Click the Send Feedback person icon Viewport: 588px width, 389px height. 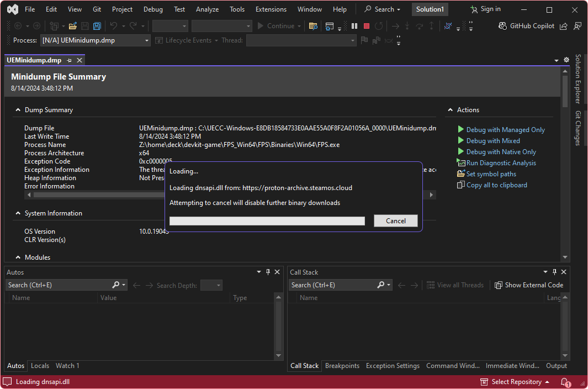(x=578, y=26)
